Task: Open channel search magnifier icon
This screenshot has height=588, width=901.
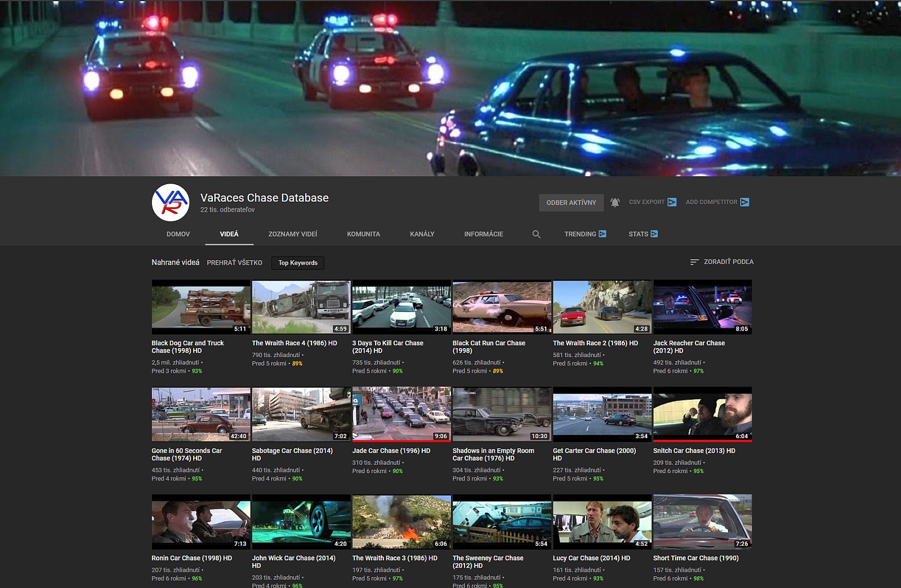Action: (537, 234)
